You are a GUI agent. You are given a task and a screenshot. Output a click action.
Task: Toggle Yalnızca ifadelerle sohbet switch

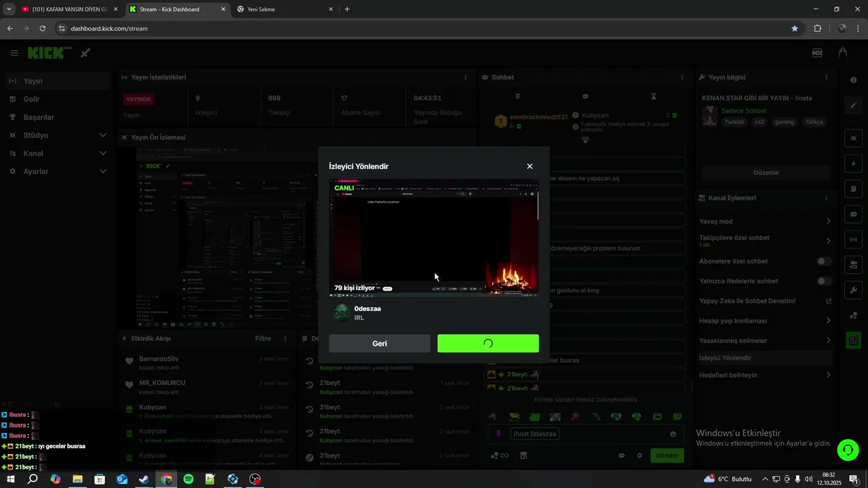click(x=824, y=281)
